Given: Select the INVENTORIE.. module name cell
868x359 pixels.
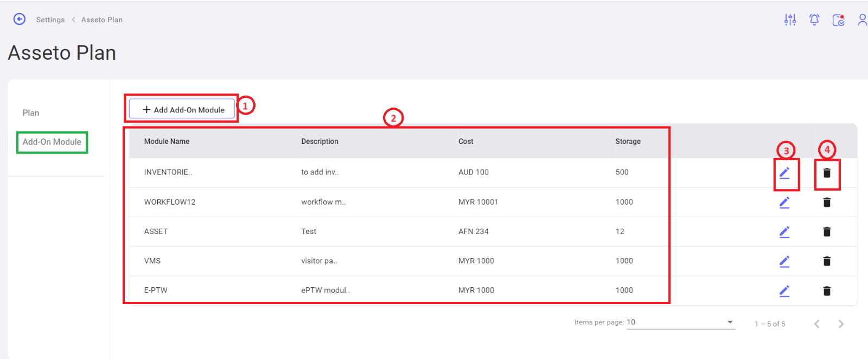Looking at the screenshot, I should (x=168, y=172).
